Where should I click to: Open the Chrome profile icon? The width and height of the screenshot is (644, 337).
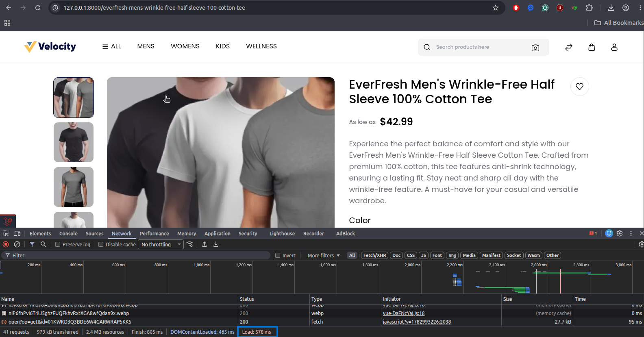pyautogui.click(x=626, y=8)
